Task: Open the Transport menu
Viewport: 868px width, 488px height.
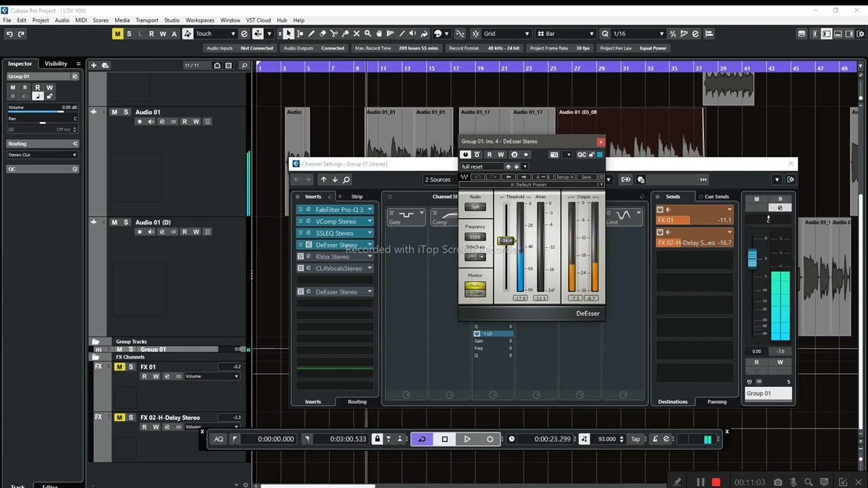Action: point(147,20)
